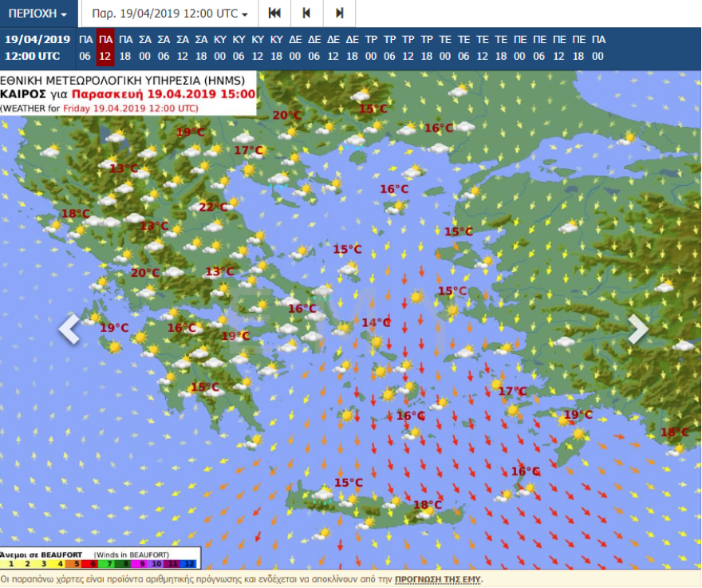702x588 pixels.
Task: Expand the 19/04/2019 12:00 UTC date selector
Action: 169,14
